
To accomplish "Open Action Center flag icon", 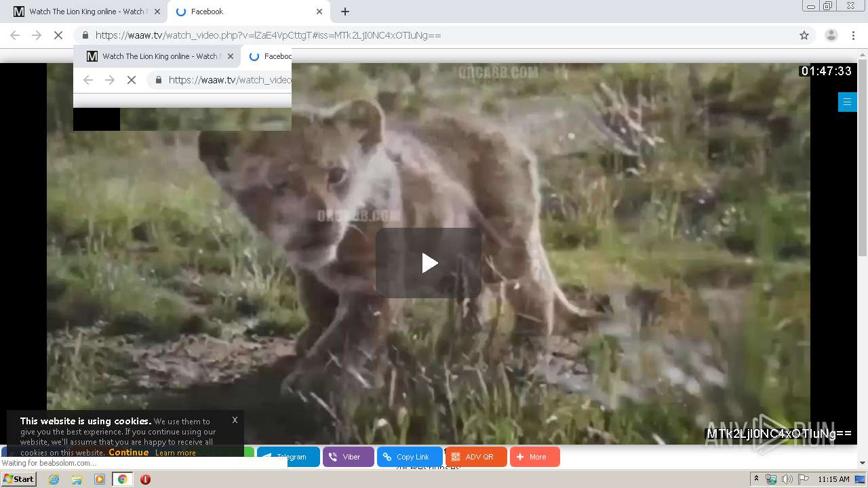I will coord(803,479).
